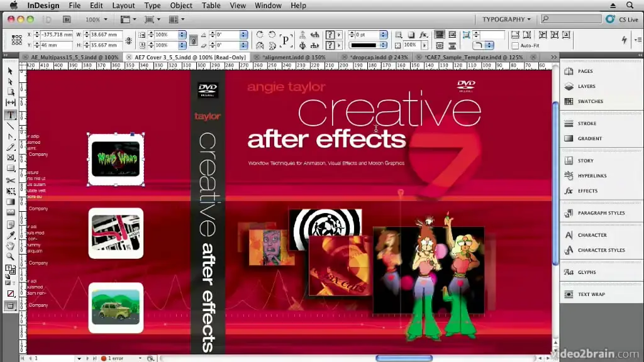Viewport: 644px width, 362px height.
Task: Open the Scale X percentage dropdown
Action: [182, 35]
